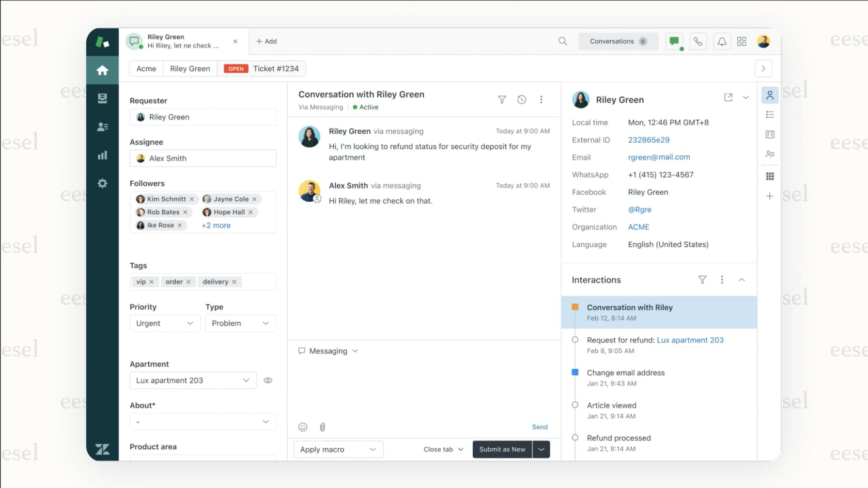
Task: Open Lux apartment 203 link in interactions
Action: tap(690, 340)
